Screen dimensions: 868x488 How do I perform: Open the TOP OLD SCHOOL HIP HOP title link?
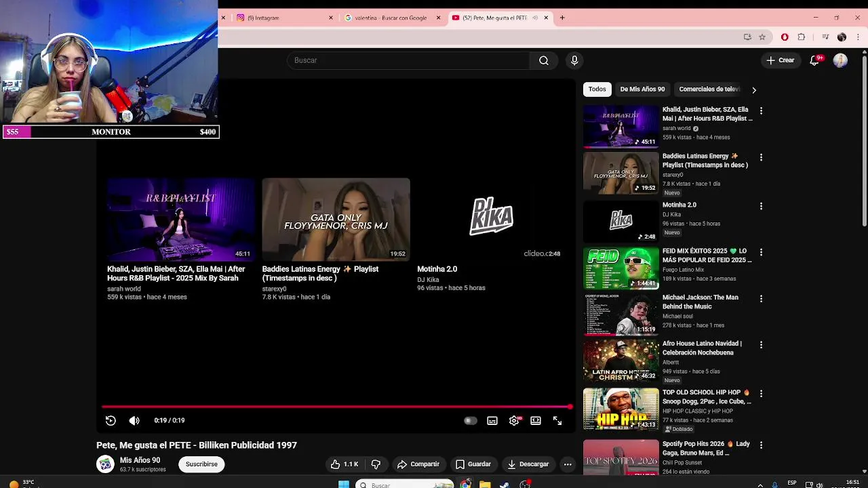coord(707,397)
